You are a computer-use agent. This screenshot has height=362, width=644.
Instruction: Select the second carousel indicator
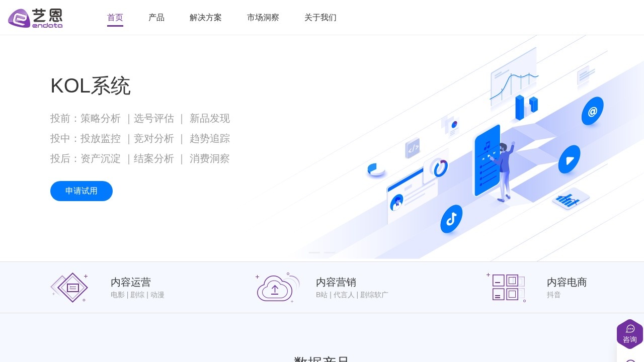coord(330,252)
